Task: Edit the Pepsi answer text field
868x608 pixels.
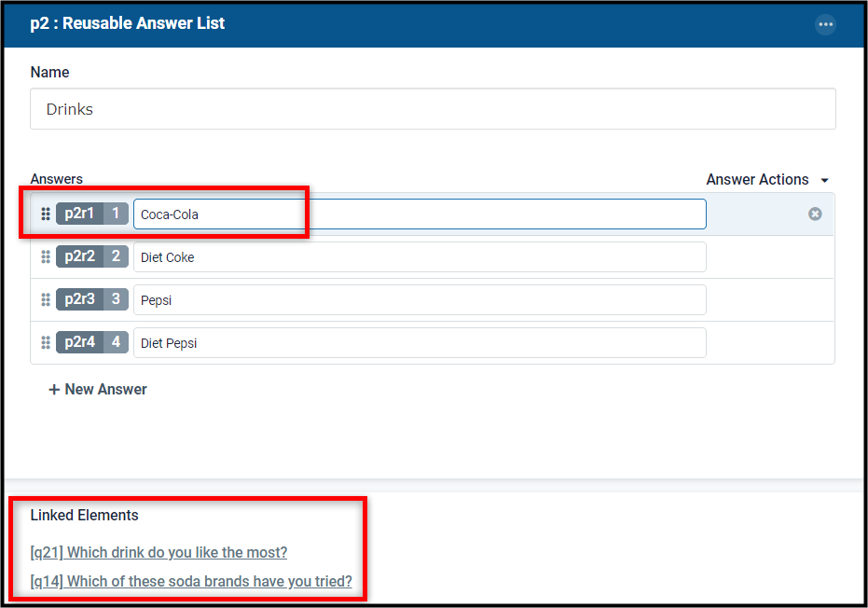Action: [420, 299]
